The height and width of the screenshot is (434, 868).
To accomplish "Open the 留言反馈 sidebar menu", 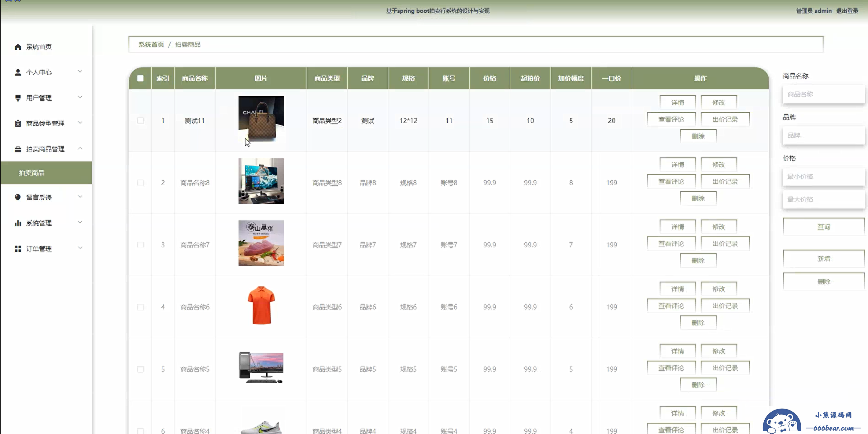I will pyautogui.click(x=46, y=198).
